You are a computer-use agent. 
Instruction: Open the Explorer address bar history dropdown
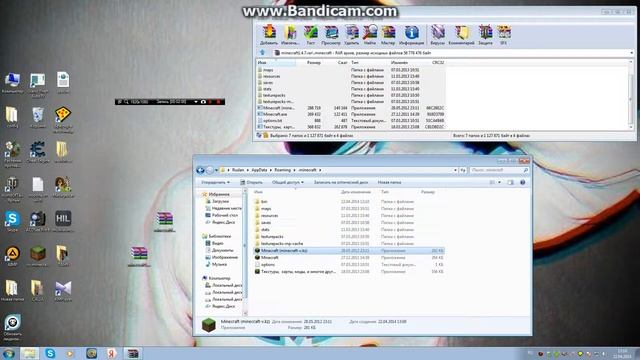(x=455, y=170)
